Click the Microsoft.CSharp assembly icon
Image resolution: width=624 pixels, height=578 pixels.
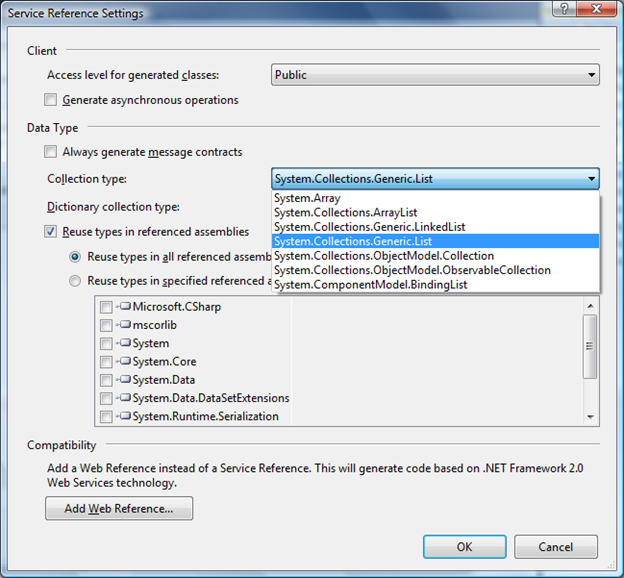pyautogui.click(x=124, y=307)
